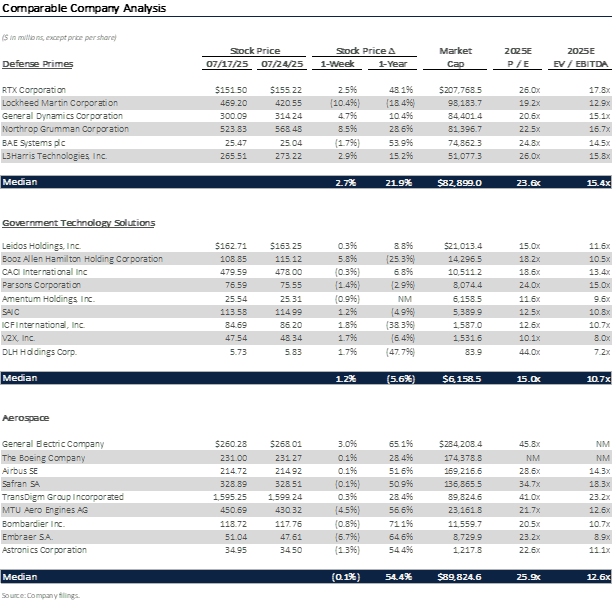Select the 'SAIC' company name
The width and height of the screenshot is (615, 615).
coord(11,312)
